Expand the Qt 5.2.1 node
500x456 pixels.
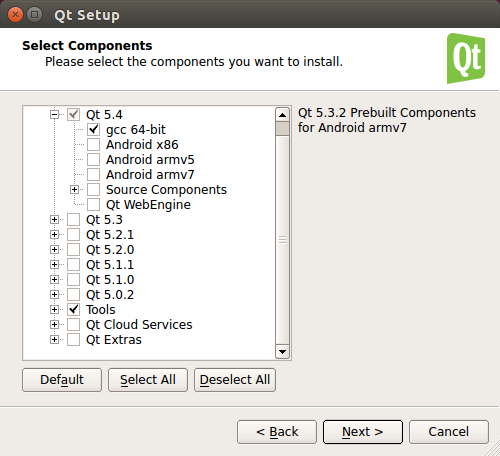click(x=54, y=235)
